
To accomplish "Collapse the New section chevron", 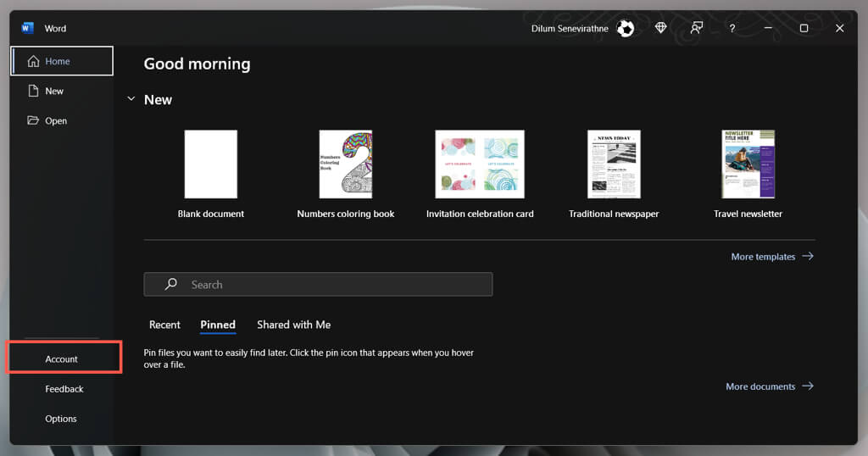I will [131, 99].
